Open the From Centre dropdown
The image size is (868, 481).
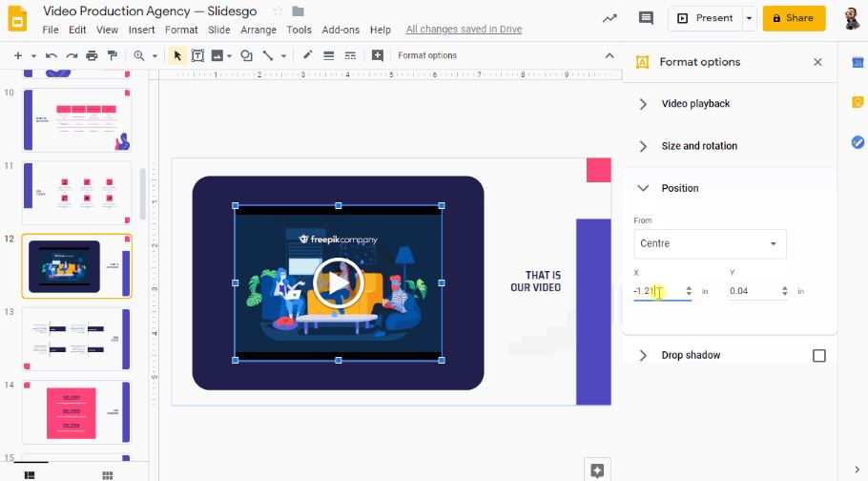710,243
